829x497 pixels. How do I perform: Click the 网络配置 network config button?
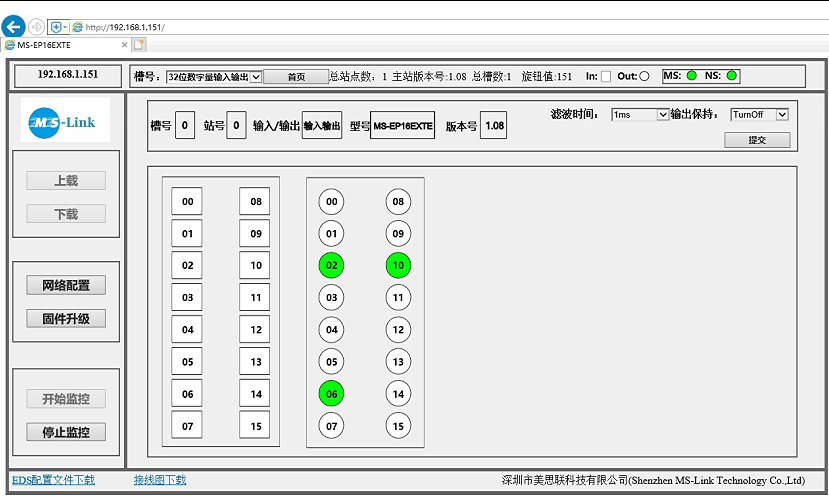66,285
